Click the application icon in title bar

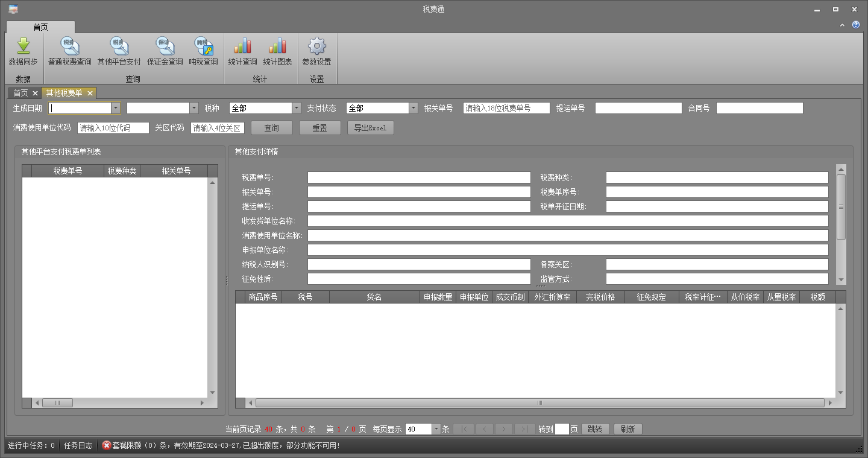(x=13, y=9)
